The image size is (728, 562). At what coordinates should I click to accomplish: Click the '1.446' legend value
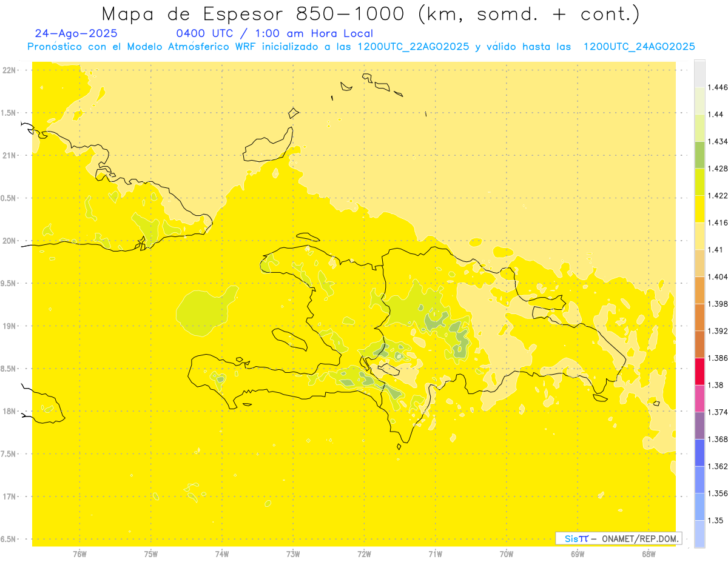pyautogui.click(x=716, y=87)
